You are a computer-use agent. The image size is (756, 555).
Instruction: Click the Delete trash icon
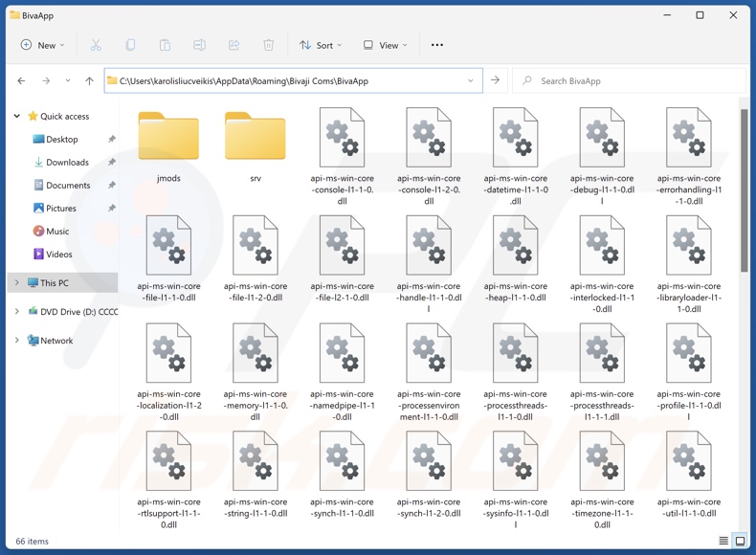269,45
